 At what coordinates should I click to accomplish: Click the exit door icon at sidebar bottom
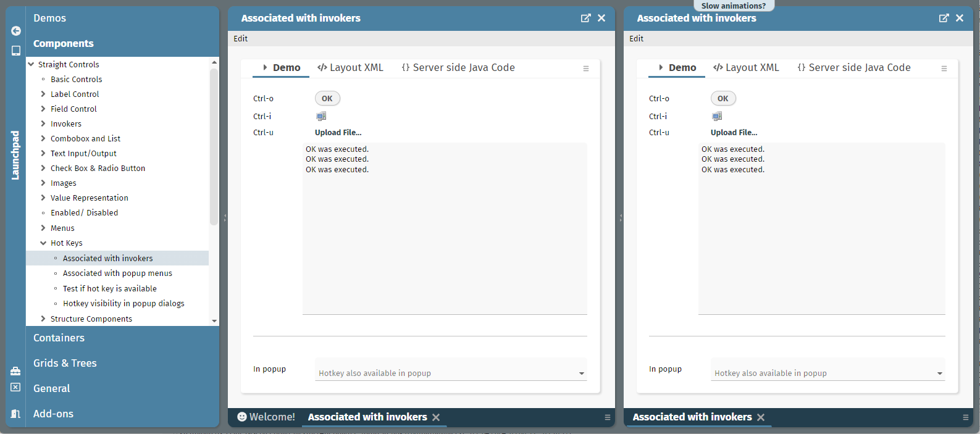15,414
